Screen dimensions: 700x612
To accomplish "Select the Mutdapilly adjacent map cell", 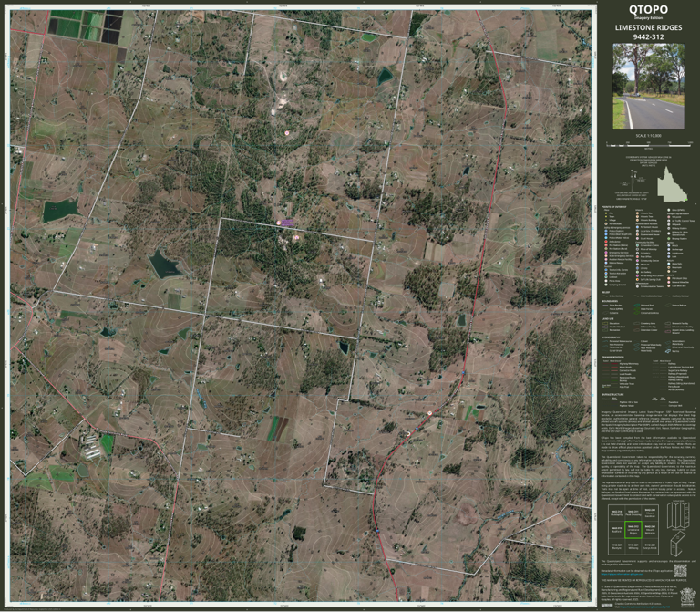I will click(617, 513).
